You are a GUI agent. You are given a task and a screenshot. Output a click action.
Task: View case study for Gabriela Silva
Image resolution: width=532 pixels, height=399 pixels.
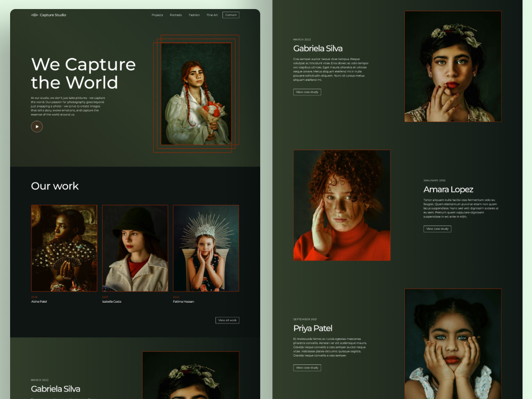[x=307, y=92]
